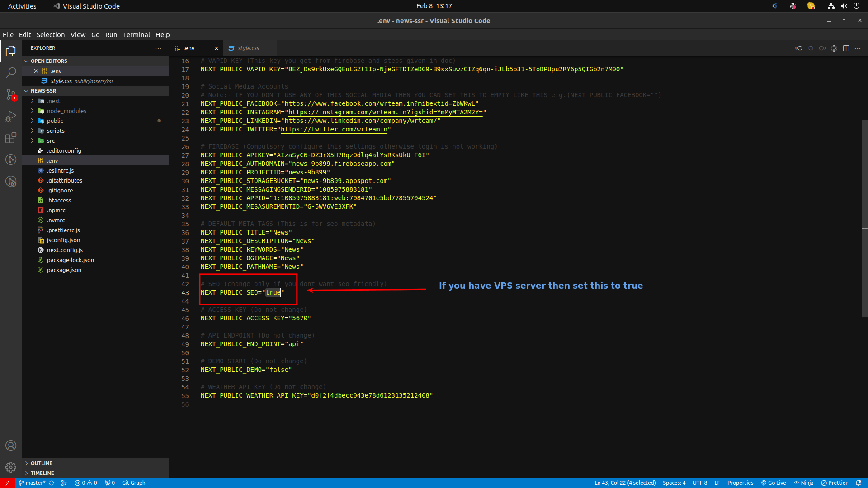Expand the public folder
Viewport: 868px width, 488px height.
tap(55, 121)
